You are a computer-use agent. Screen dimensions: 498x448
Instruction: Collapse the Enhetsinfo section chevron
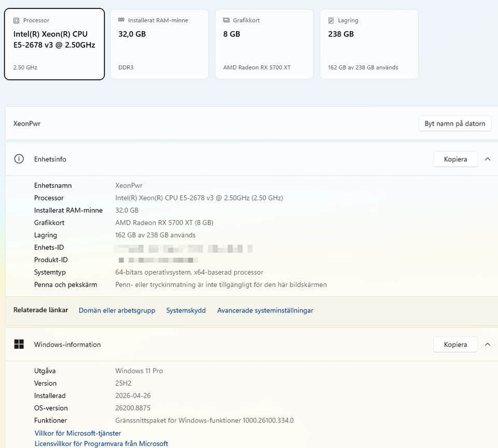(488, 159)
